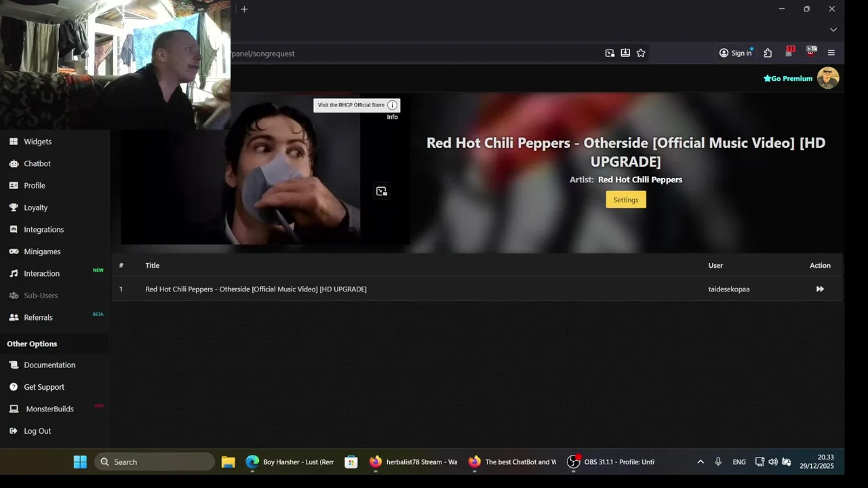The image size is (868, 488).
Task: Visit the RHCP Official Store link
Action: point(351,105)
